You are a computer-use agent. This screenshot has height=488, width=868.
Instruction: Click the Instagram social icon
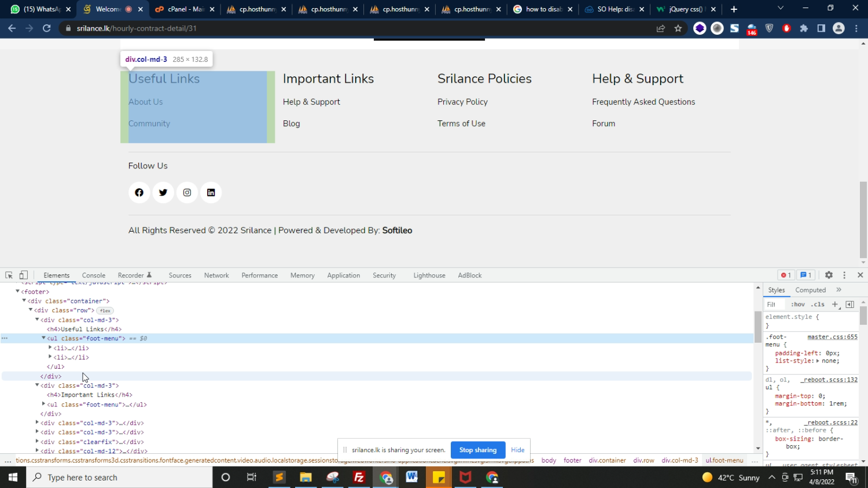(187, 193)
